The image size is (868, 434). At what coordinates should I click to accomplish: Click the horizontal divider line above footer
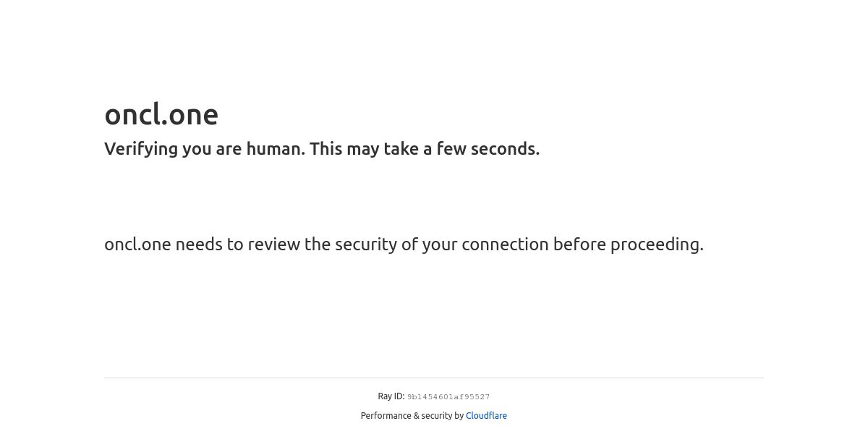[434, 378]
